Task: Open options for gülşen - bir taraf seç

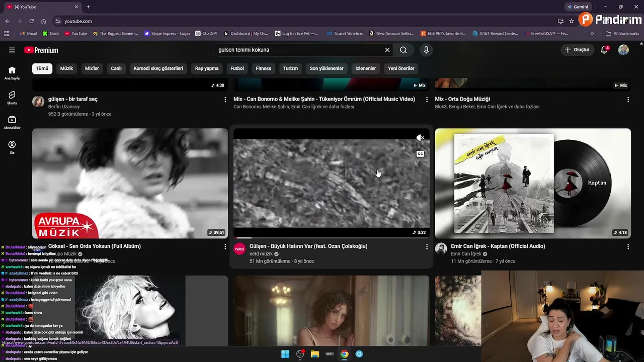Action: coord(225,100)
